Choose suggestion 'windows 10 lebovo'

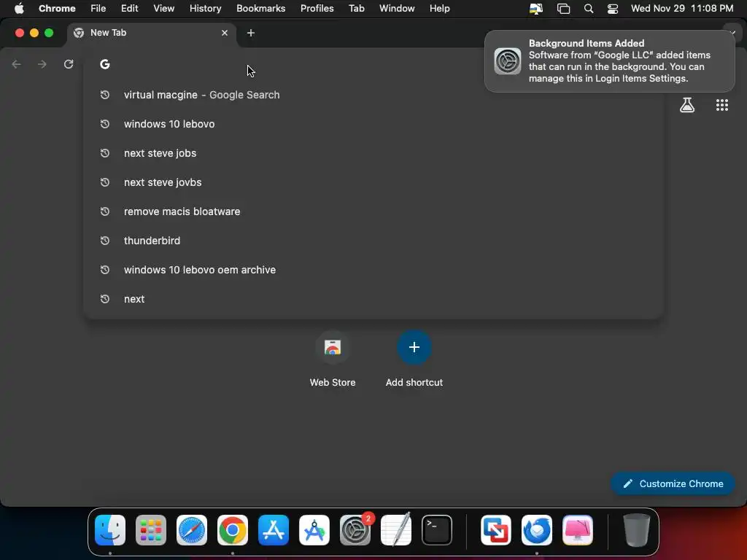[373, 124]
